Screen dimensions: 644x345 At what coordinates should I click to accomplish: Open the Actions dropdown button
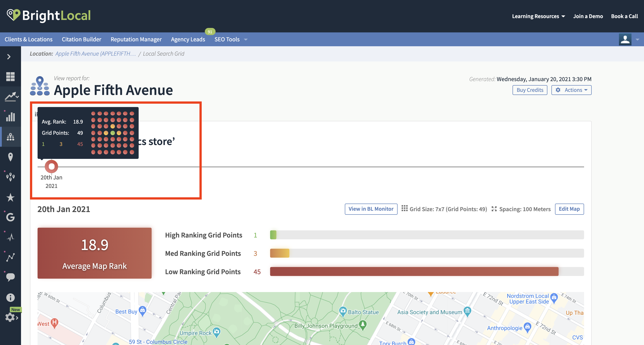pyautogui.click(x=571, y=90)
